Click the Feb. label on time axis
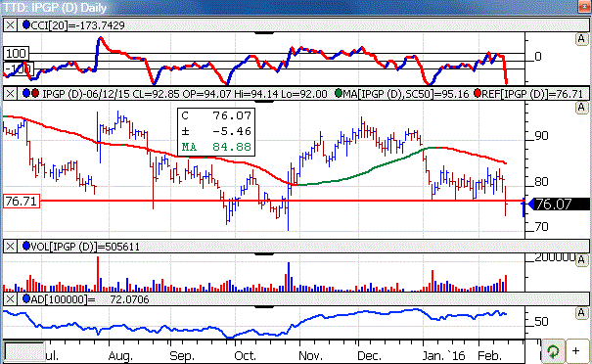Viewport: 592px width, 364px height. coord(489,356)
